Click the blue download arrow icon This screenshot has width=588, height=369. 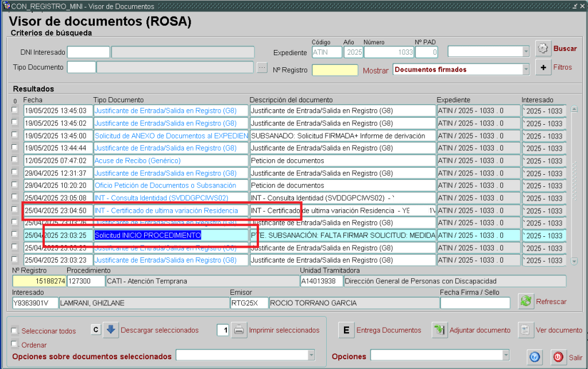[111, 330]
